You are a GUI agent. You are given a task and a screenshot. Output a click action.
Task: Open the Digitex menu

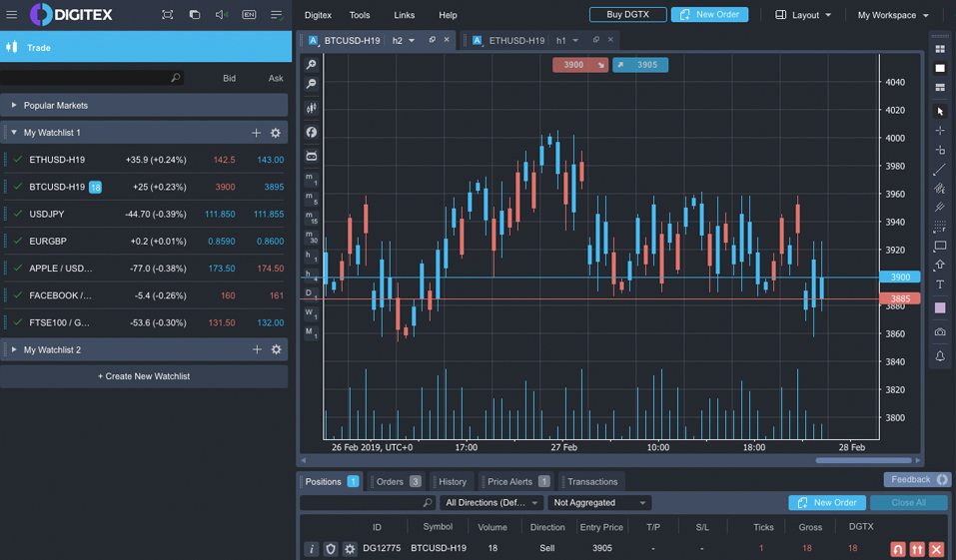(x=318, y=15)
